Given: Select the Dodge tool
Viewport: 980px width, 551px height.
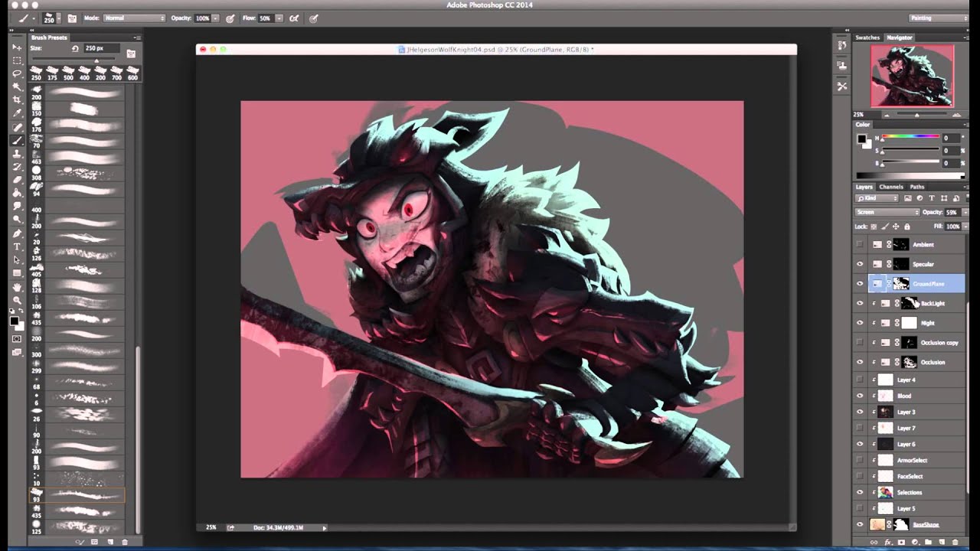Looking at the screenshot, I should [x=17, y=219].
